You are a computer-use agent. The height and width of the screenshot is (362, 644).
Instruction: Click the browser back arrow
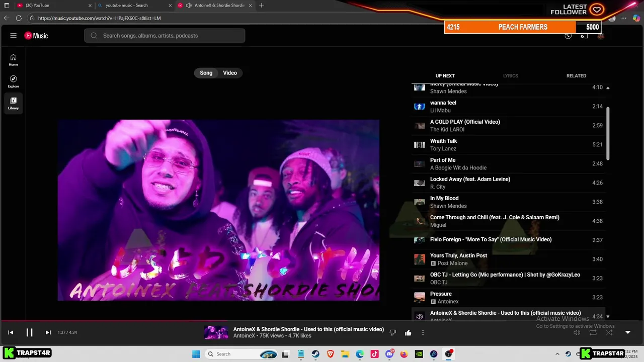point(7,18)
